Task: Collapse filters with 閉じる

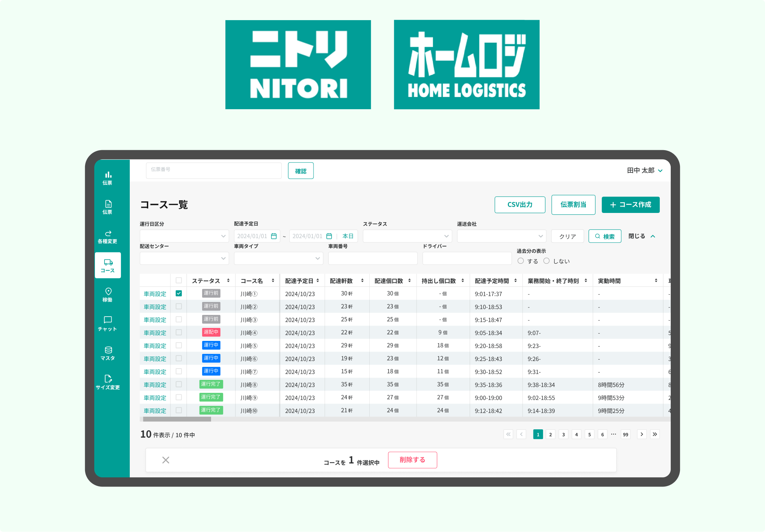Action: tap(642, 236)
